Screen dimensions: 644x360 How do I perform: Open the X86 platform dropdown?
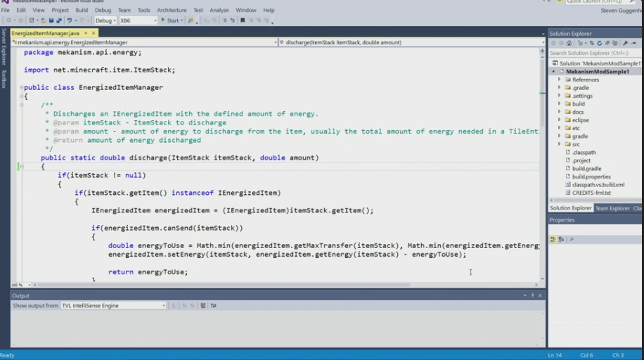point(138,21)
